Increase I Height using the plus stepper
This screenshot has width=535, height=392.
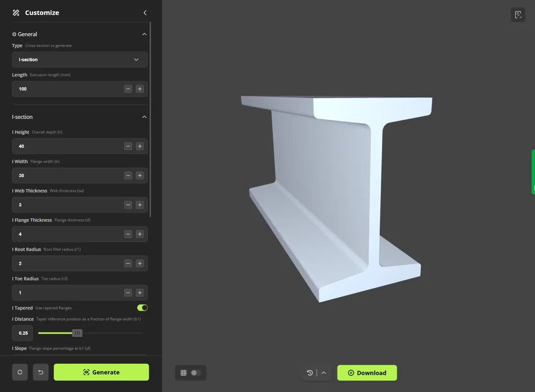[x=140, y=146]
